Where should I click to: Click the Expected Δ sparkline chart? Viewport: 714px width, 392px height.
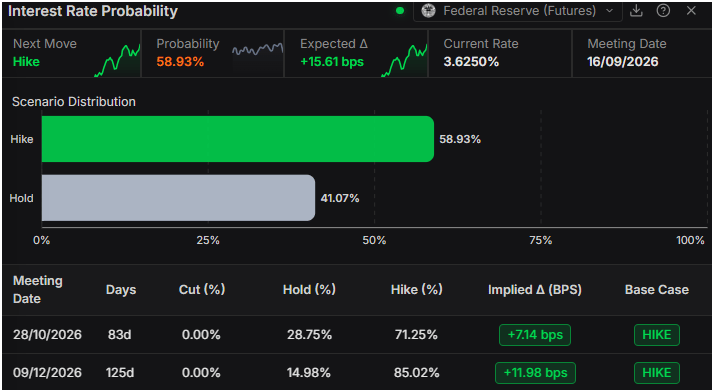[x=404, y=60]
